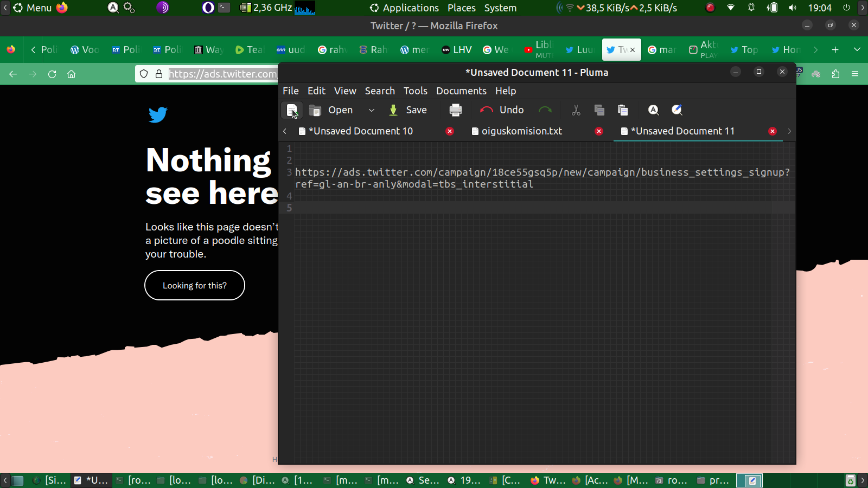
Task: Click the workspace switcher in the bottom panel
Action: point(750,480)
